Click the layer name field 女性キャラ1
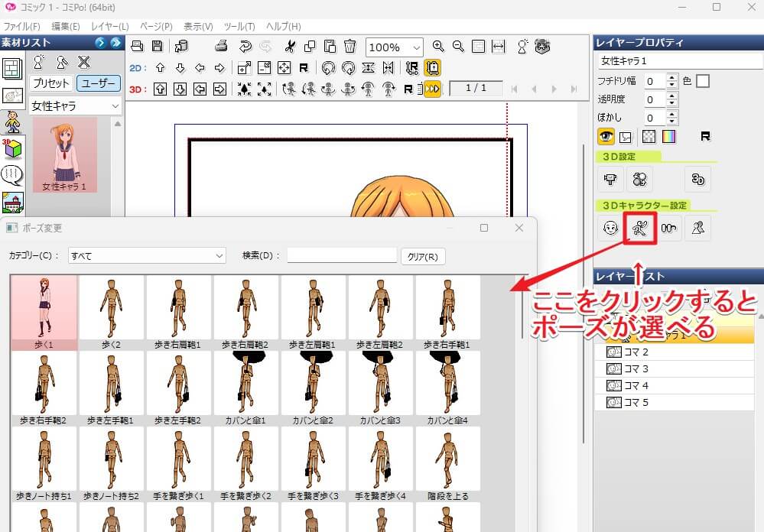 tap(680, 61)
